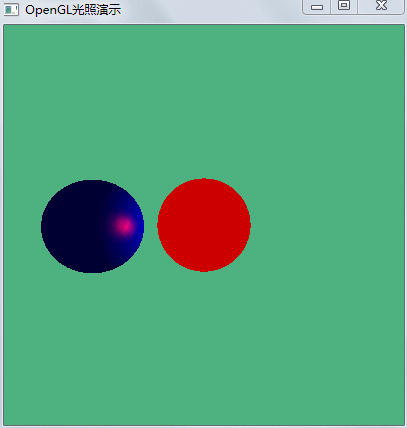Close the OpenGL lighting demo window
Viewport: 407px width, 428px height.
tap(381, 6)
